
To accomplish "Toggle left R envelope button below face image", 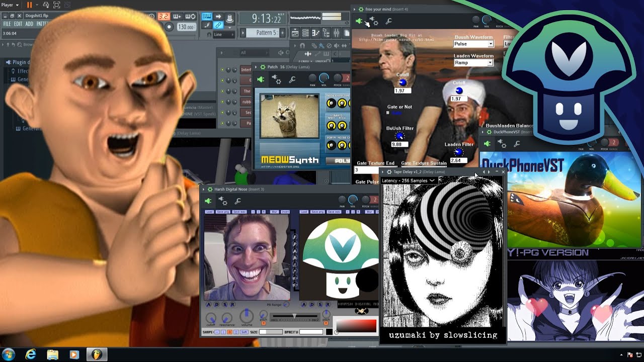I will tap(232, 304).
